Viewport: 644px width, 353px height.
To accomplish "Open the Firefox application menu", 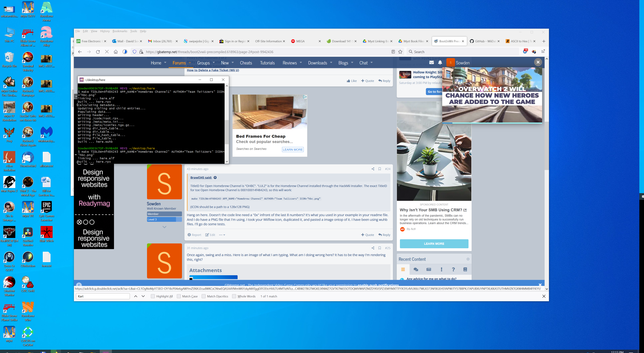I will tap(543, 51).
